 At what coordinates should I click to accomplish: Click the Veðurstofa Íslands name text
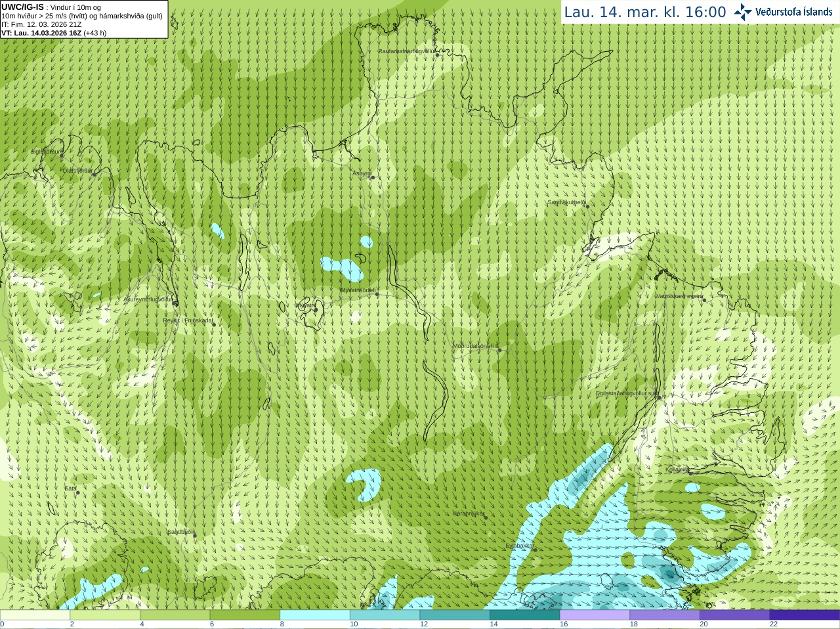(794, 12)
